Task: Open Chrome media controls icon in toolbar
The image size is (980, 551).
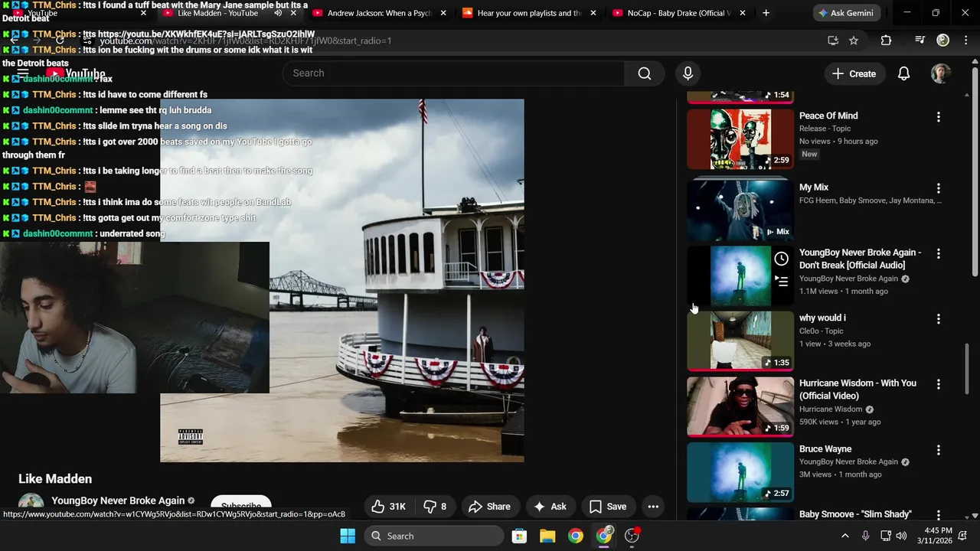Action: [920, 41]
